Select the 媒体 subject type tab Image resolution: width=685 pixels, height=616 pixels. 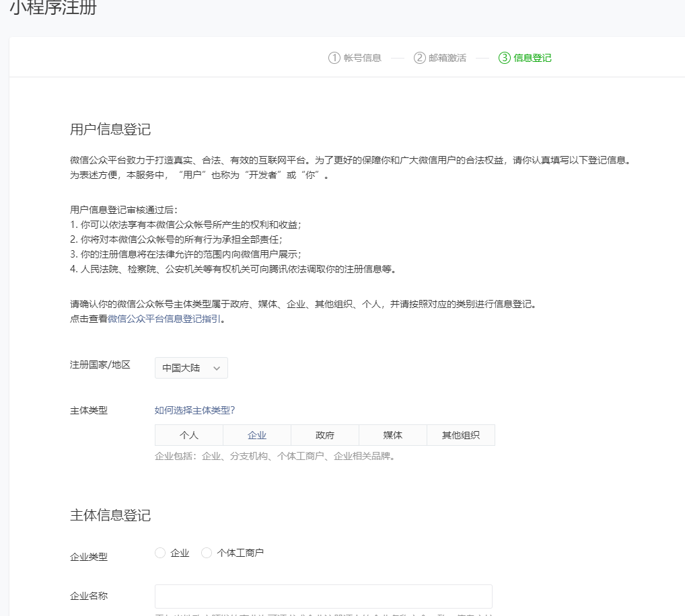(393, 435)
